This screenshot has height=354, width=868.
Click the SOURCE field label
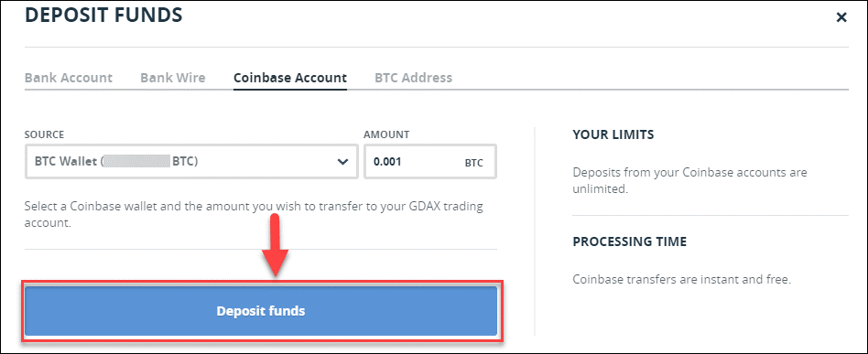pos(44,134)
